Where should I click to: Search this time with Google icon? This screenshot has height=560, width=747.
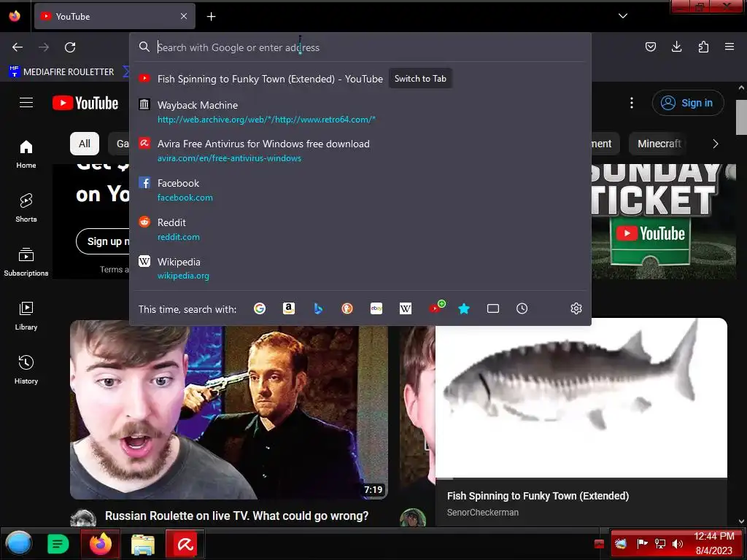pyautogui.click(x=260, y=308)
